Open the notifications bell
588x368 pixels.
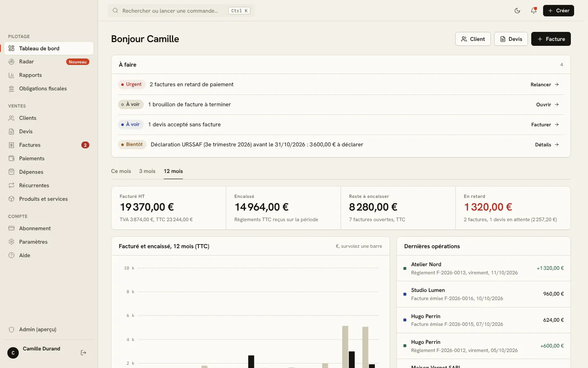click(534, 11)
